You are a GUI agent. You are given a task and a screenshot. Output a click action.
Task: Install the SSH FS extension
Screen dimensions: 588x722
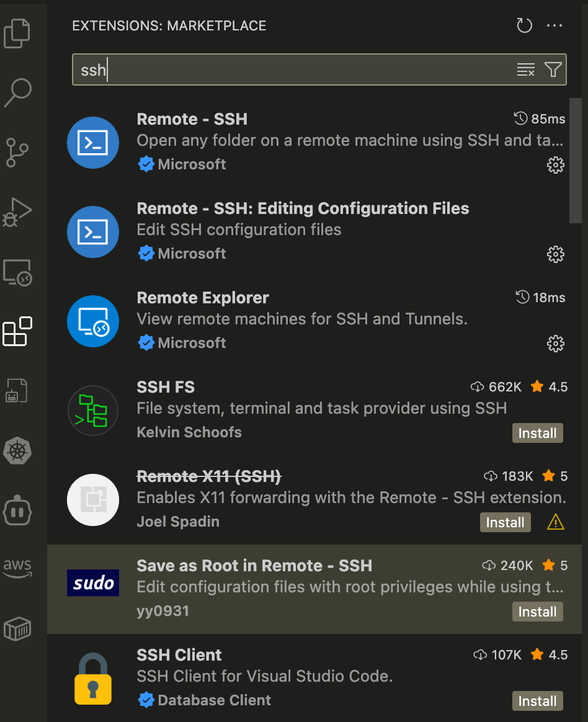[537, 433]
